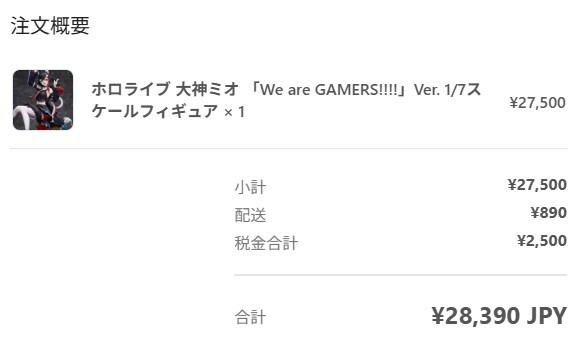Click the divider line below the product row
The width and height of the screenshot is (581, 363).
289,149
